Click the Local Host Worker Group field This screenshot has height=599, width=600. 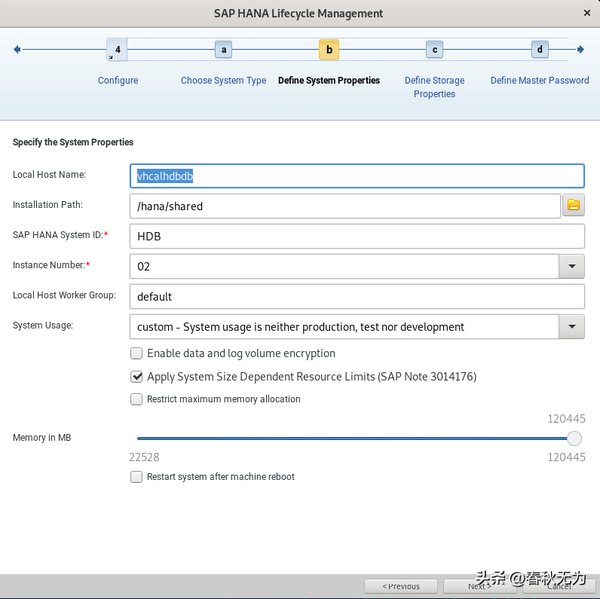357,297
